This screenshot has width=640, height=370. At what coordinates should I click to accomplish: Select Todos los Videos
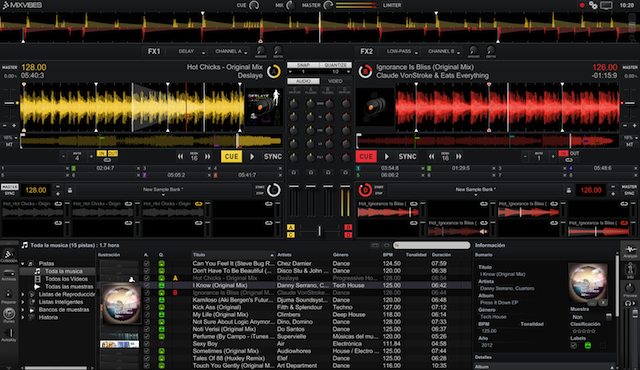[66, 279]
